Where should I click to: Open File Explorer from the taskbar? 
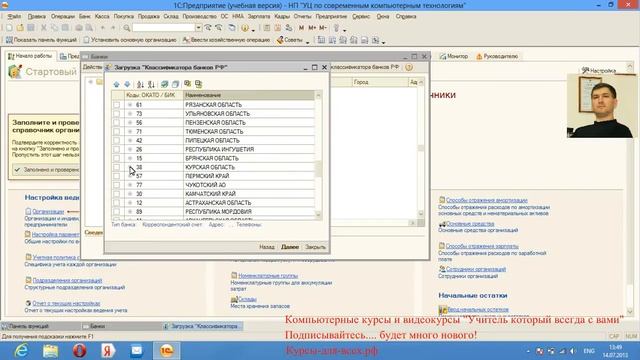pos(50,351)
